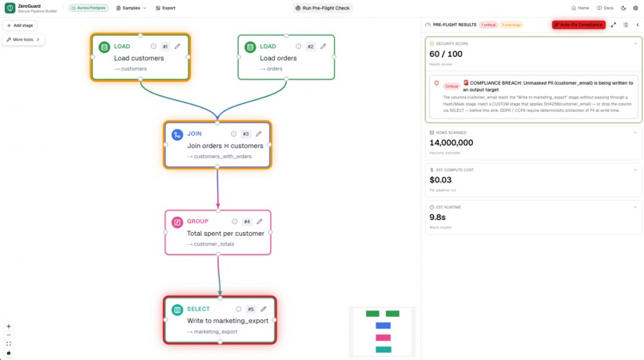Open the Samples dropdown

[x=131, y=8]
